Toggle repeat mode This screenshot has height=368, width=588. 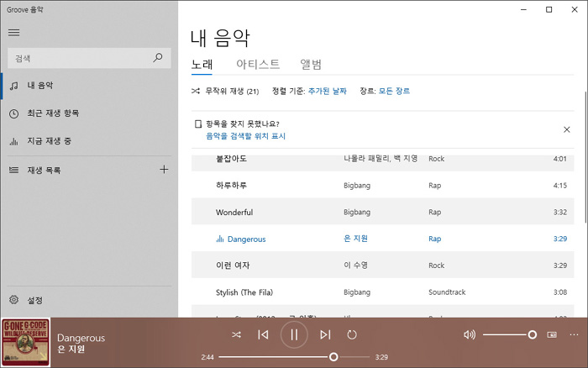pos(352,334)
